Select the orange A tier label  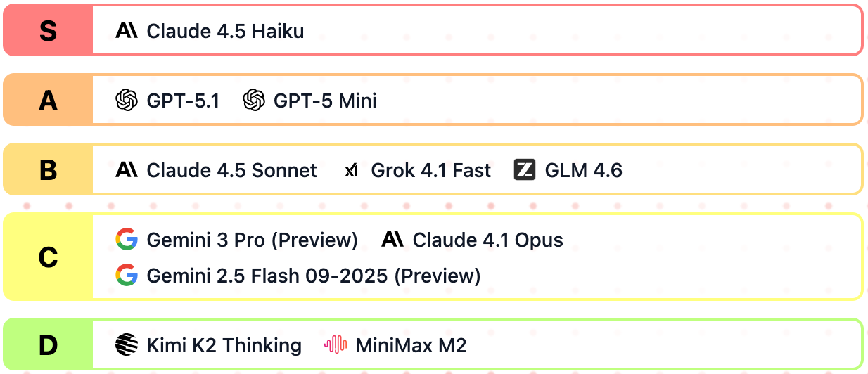click(48, 101)
